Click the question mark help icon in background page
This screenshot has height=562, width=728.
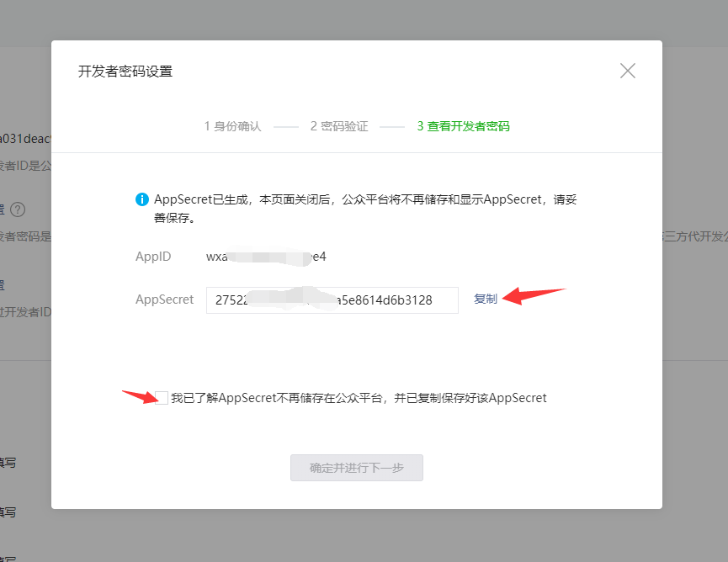coord(18,209)
